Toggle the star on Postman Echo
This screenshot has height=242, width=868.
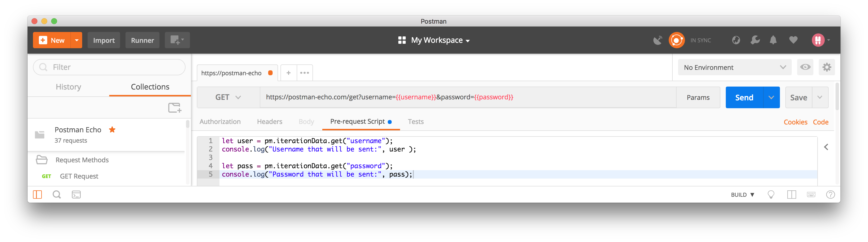[x=112, y=130]
